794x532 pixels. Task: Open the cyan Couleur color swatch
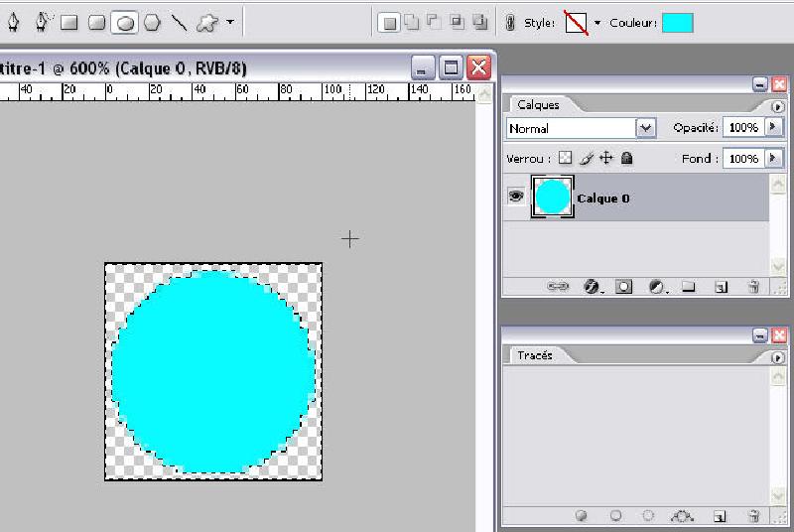click(678, 23)
